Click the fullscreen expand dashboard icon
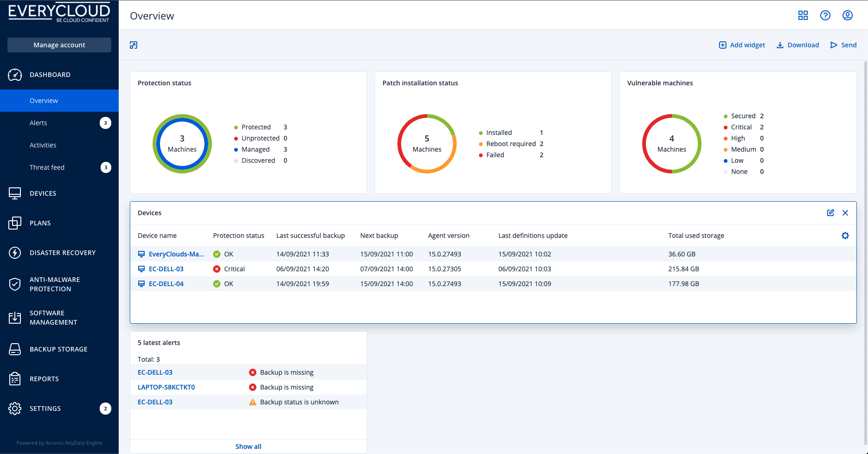Image resolution: width=868 pixels, height=454 pixels. coord(134,45)
